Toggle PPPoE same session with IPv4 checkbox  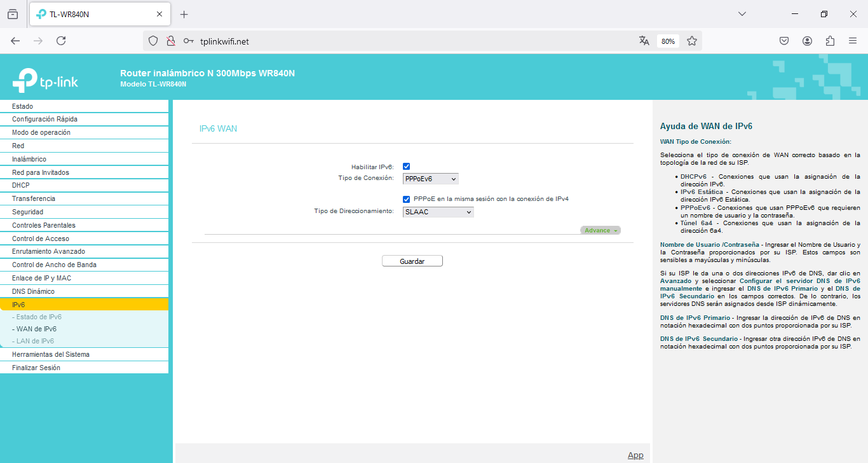tap(407, 199)
